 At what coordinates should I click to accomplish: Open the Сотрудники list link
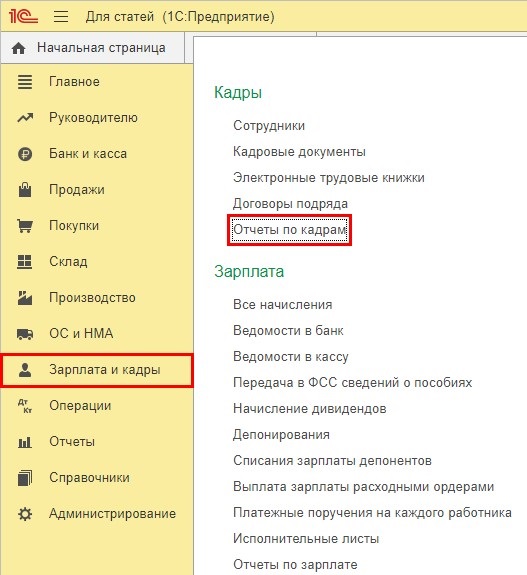(x=269, y=126)
